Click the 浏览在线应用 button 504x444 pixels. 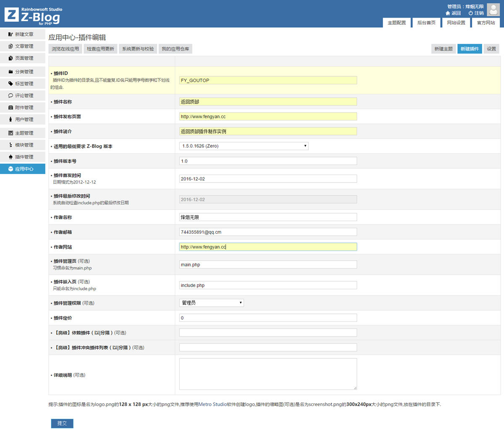[x=65, y=49]
